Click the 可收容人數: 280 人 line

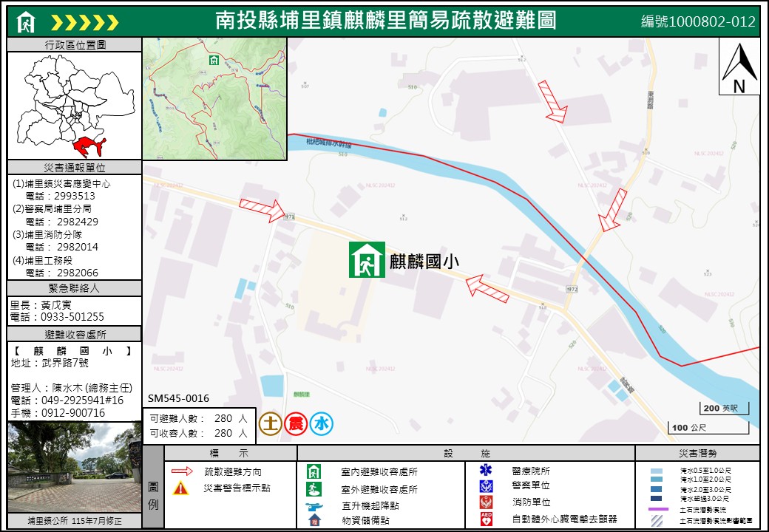[x=199, y=434]
